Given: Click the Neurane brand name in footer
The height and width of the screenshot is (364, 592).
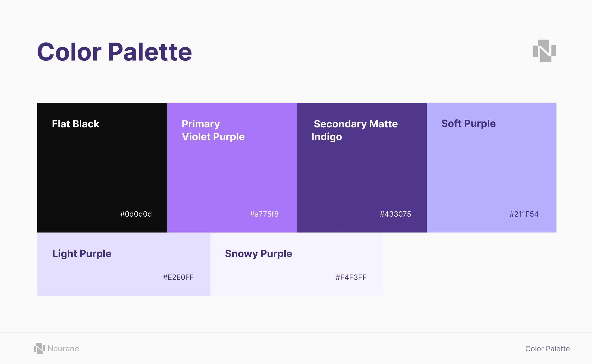Looking at the screenshot, I should coord(63,349).
